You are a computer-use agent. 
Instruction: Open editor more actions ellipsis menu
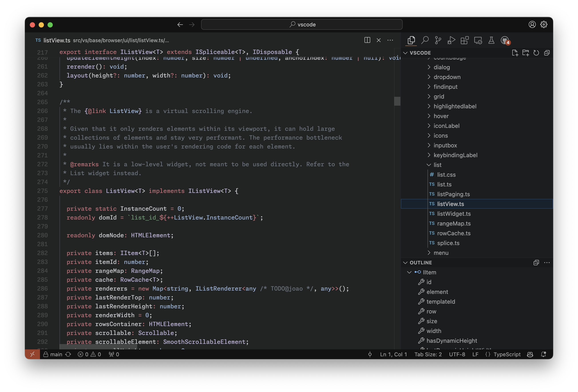point(390,40)
